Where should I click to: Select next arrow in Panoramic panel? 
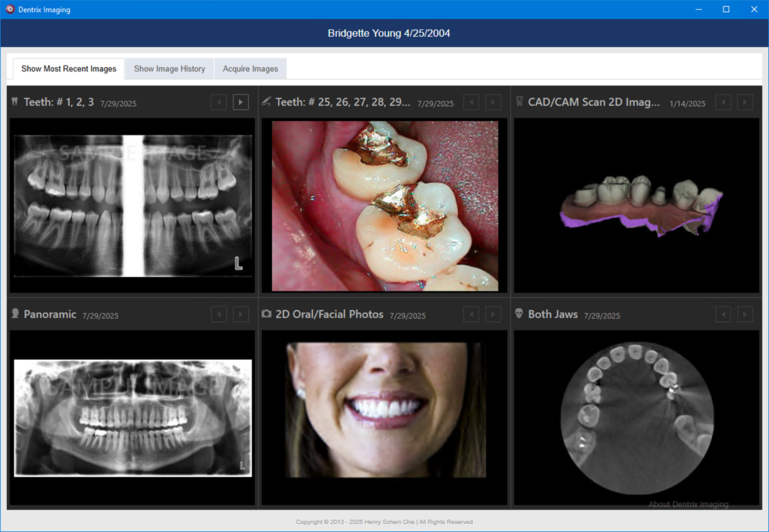point(241,314)
